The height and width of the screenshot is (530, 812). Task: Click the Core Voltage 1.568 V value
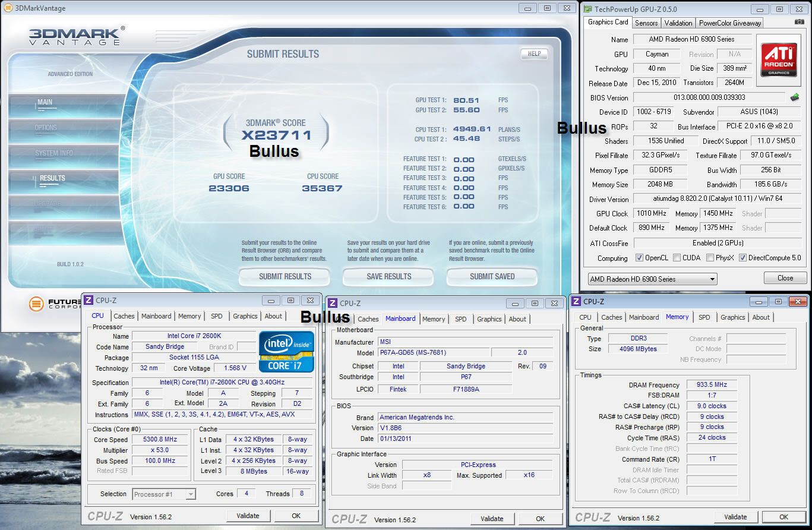pyautogui.click(x=235, y=368)
